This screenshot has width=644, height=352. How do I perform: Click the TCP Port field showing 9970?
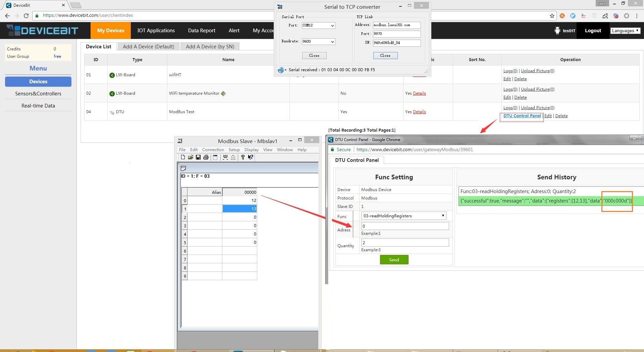point(397,34)
